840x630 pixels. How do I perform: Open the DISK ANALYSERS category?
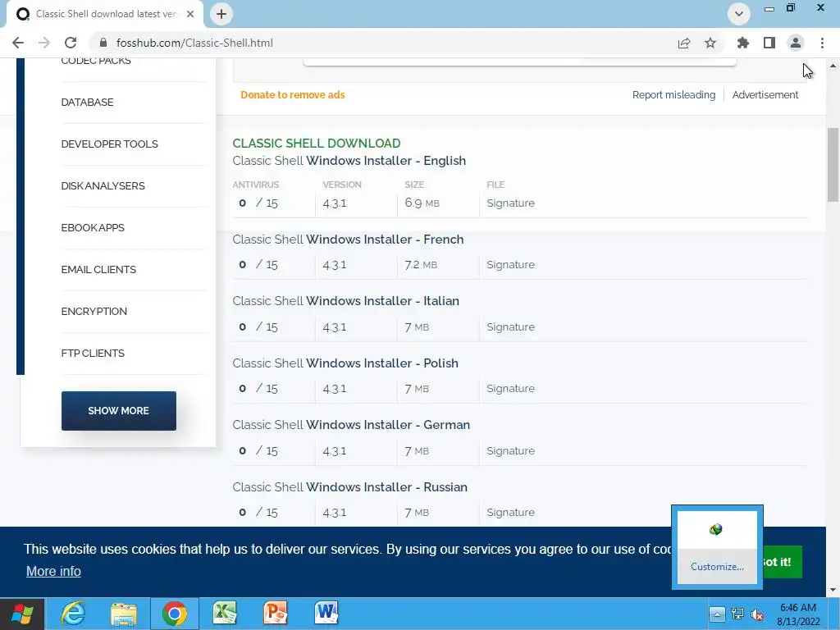pos(103,186)
